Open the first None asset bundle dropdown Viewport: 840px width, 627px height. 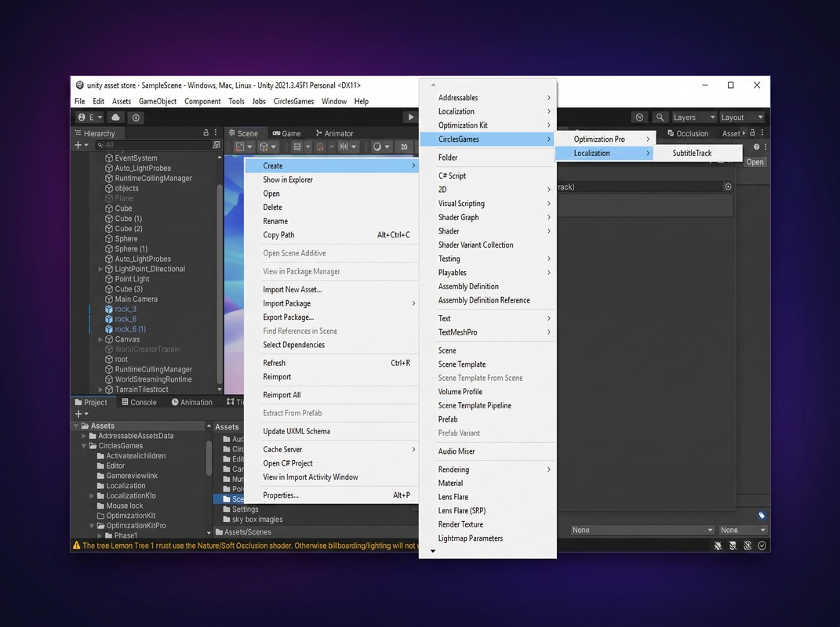[642, 530]
